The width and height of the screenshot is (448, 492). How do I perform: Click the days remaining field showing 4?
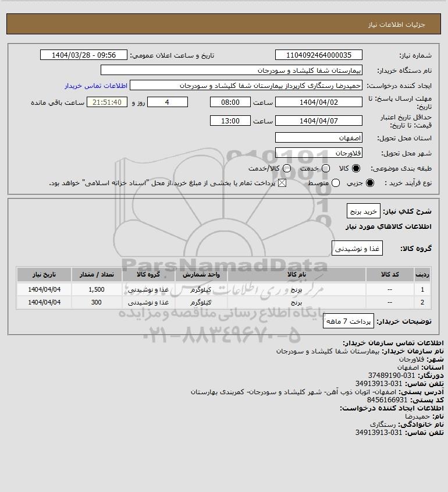coord(168,102)
